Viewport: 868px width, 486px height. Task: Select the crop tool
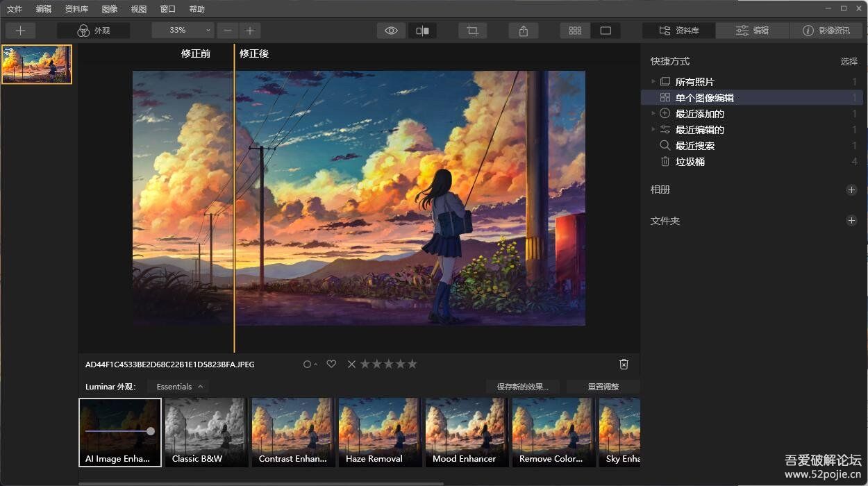point(473,31)
